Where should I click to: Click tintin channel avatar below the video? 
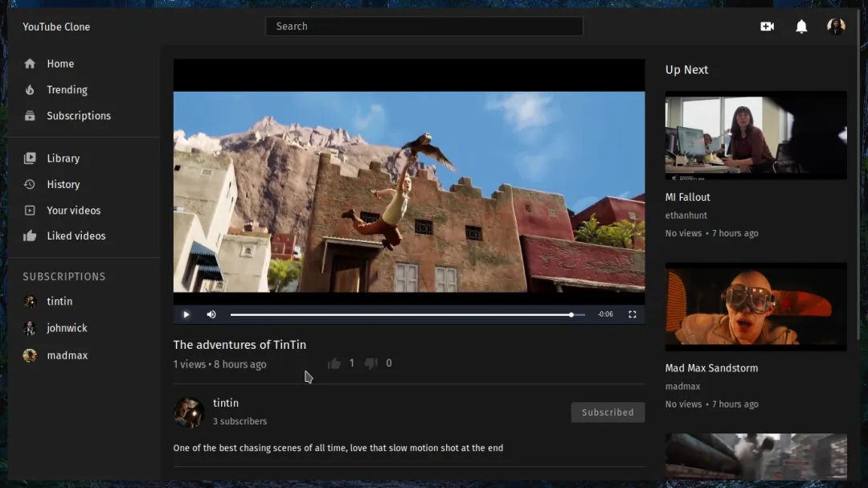pyautogui.click(x=189, y=412)
